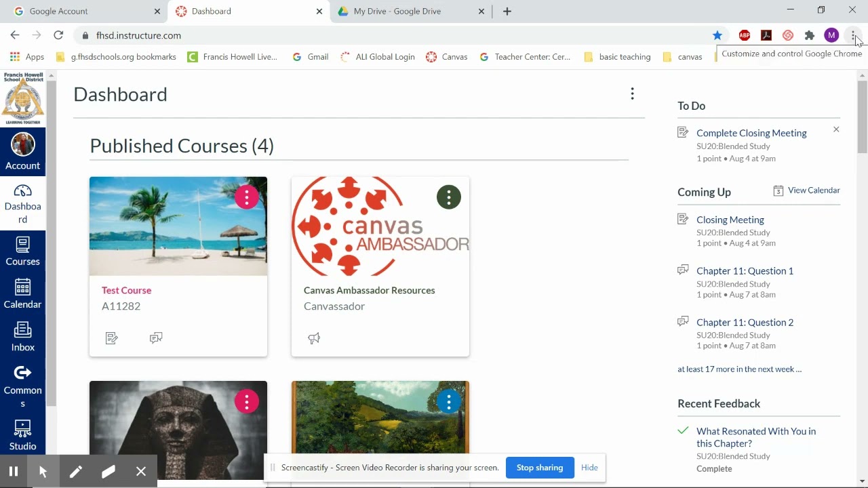Open the Test Course title link
The width and height of the screenshot is (868, 488).
126,290
